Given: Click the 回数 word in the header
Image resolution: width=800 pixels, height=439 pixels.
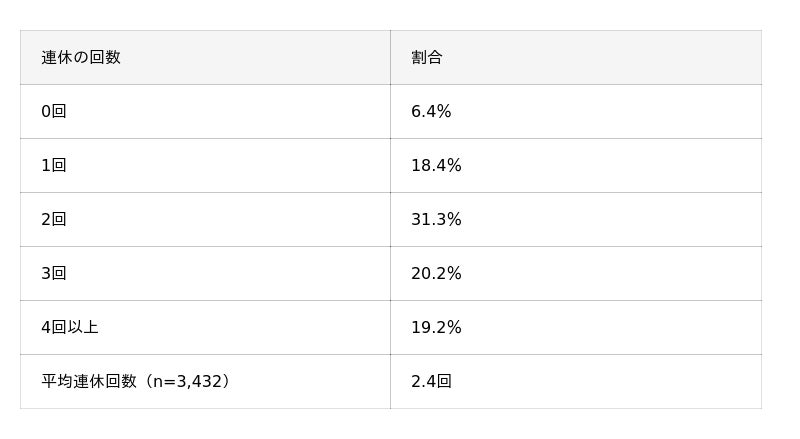Looking at the screenshot, I should [x=105, y=57].
